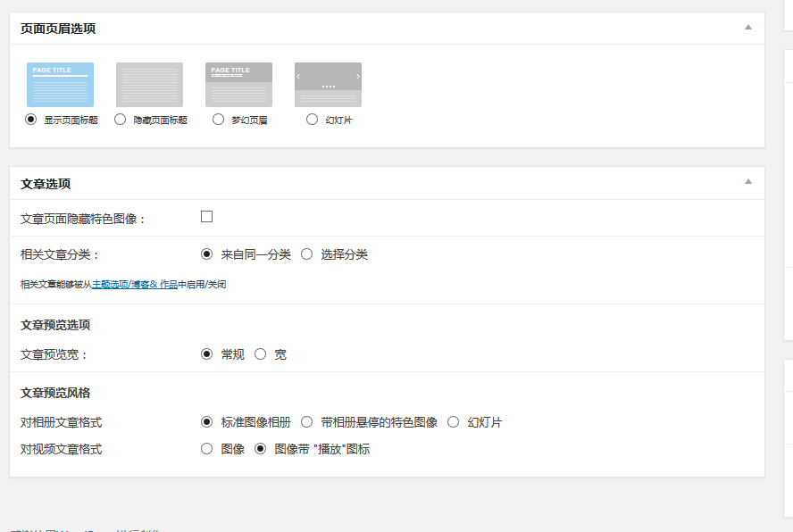793x532 pixels.
Task: Click the 幻灯片 header layout thumbnail
Action: (x=328, y=85)
